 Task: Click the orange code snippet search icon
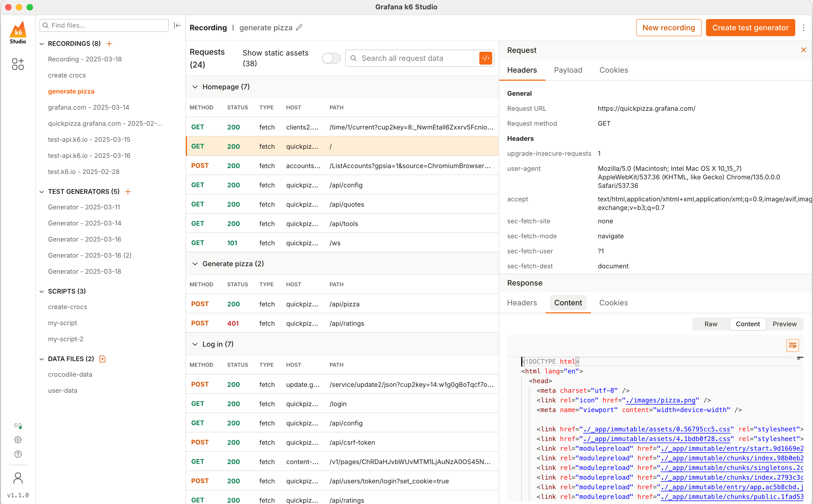pyautogui.click(x=485, y=58)
